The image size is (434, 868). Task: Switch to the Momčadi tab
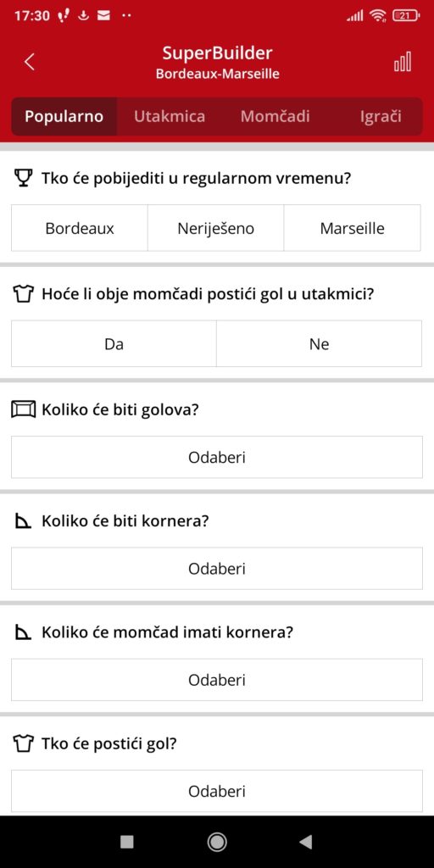pos(275,116)
